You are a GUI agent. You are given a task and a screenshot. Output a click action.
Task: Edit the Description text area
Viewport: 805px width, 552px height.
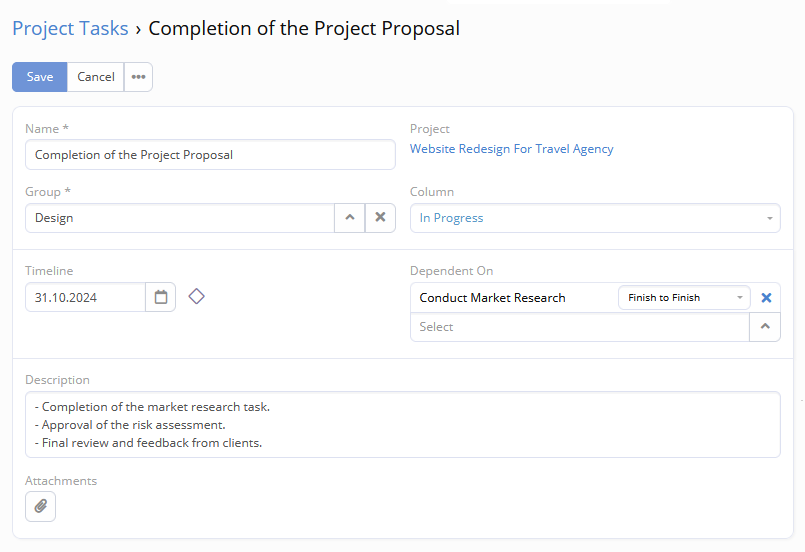403,425
